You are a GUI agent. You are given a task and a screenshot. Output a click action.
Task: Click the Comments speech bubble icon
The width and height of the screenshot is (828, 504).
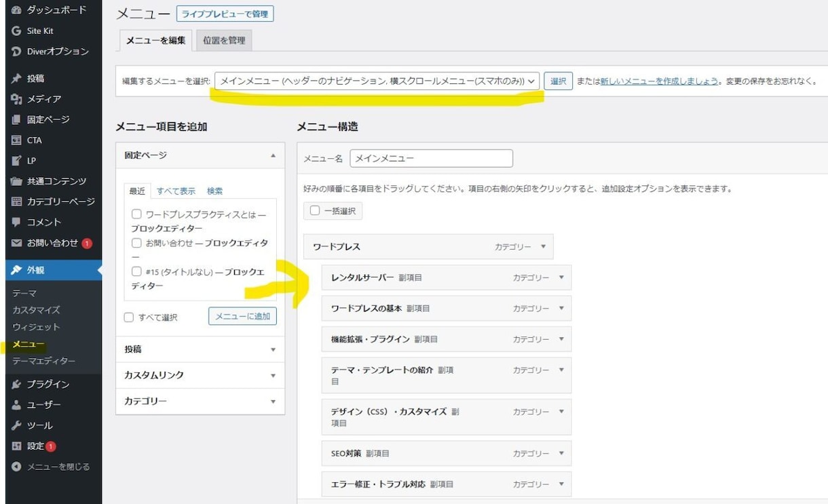[x=17, y=222]
